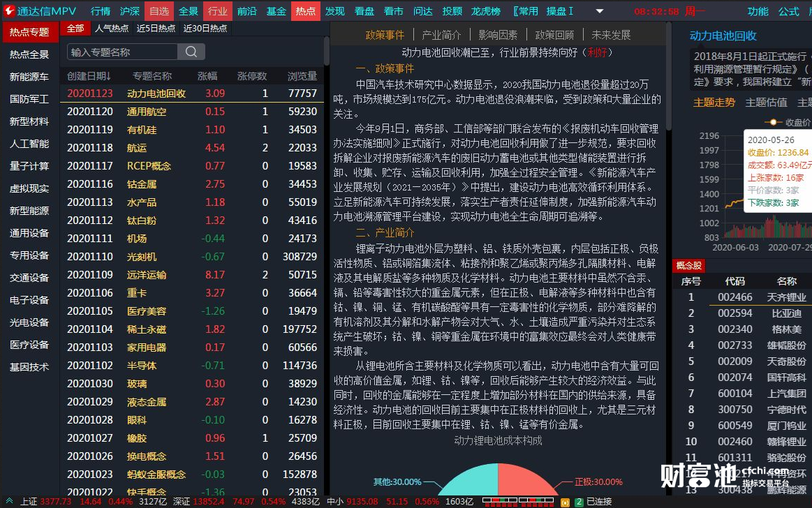This screenshot has height=508, width=812.
Task: Open the 公式 menu
Action: coord(789,11)
